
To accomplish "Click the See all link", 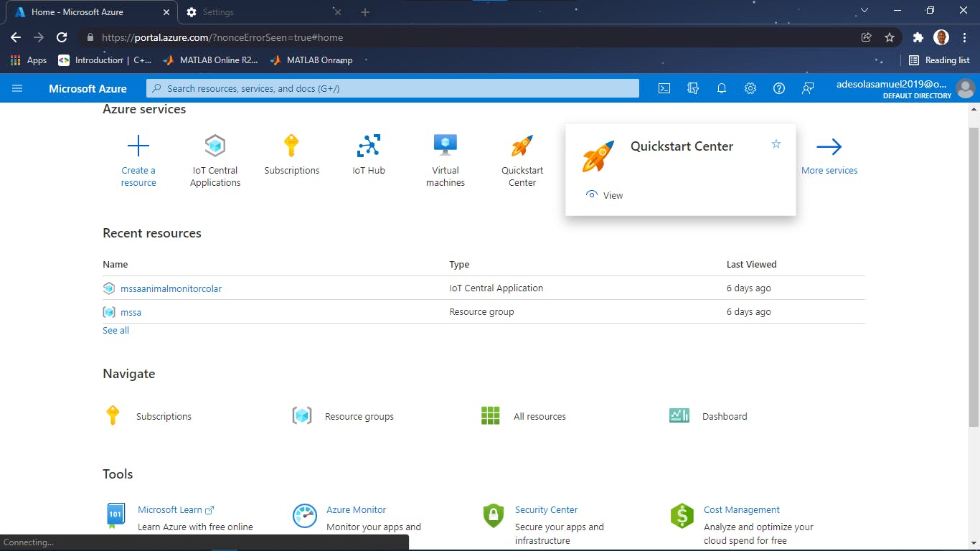I will tap(116, 331).
